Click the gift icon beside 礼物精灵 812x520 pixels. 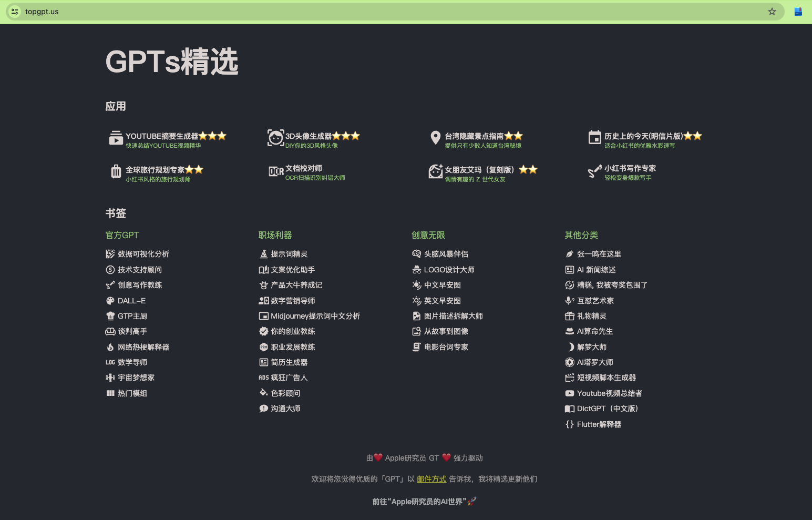[570, 316]
